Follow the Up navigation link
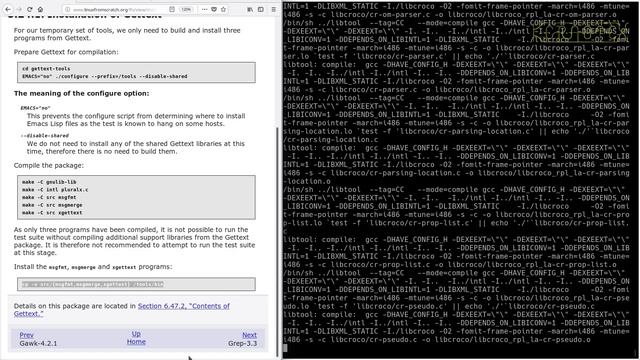Image resolution: width=640 pixels, height=360 pixels. coord(136,334)
